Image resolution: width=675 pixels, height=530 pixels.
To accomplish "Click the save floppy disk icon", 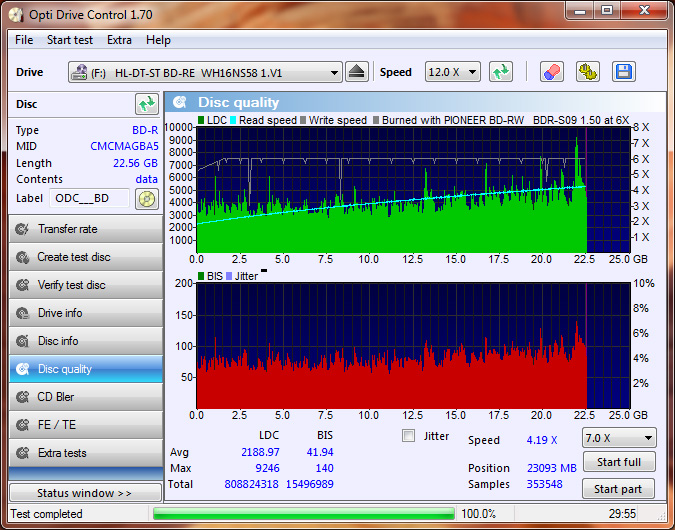I will 623,72.
